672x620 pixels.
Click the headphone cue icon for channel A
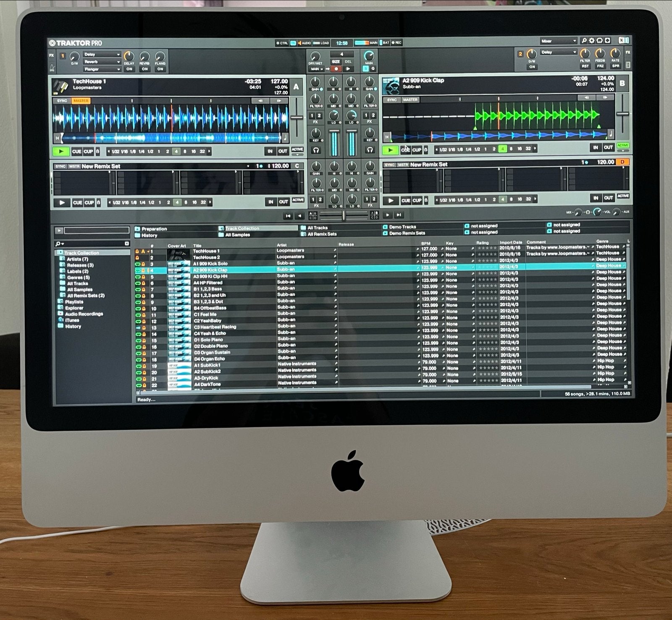(x=316, y=150)
